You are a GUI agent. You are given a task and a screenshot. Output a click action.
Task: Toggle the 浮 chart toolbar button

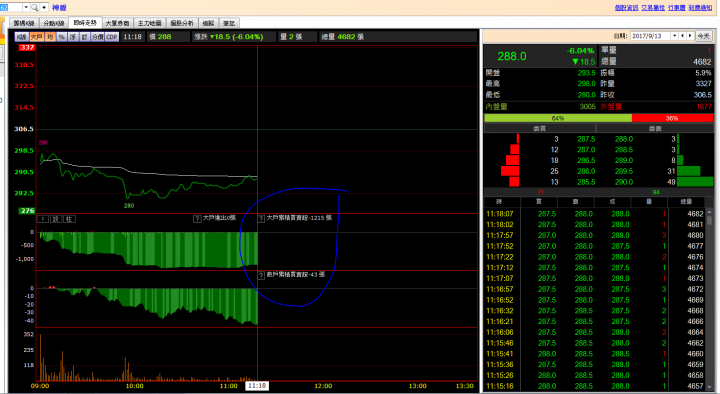click(x=73, y=37)
